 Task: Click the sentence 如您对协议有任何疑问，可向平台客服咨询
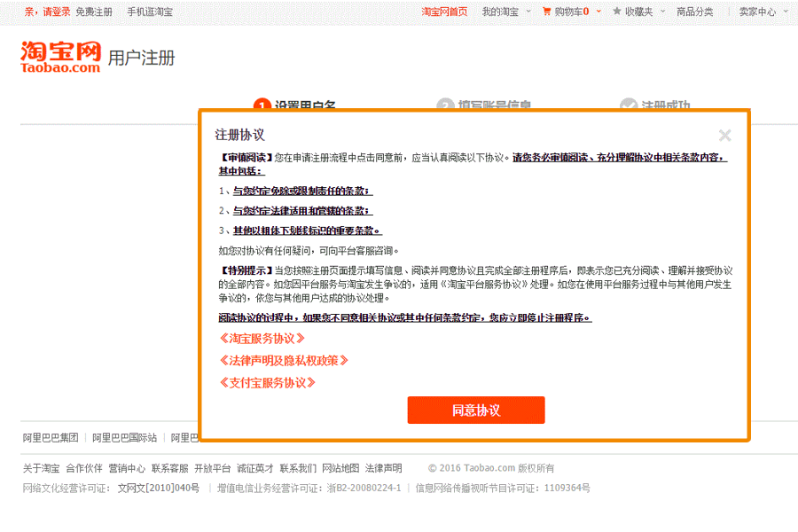pos(309,250)
